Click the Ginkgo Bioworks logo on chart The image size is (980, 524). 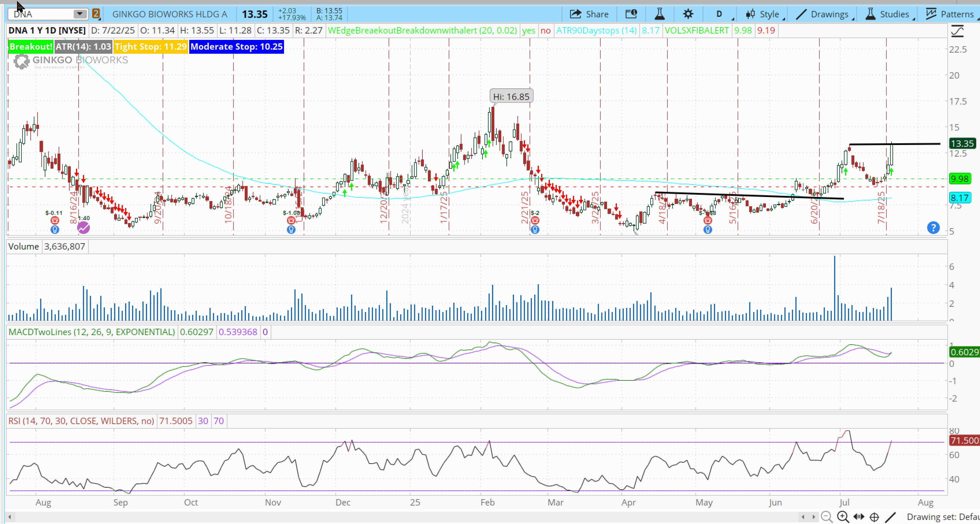pos(71,61)
